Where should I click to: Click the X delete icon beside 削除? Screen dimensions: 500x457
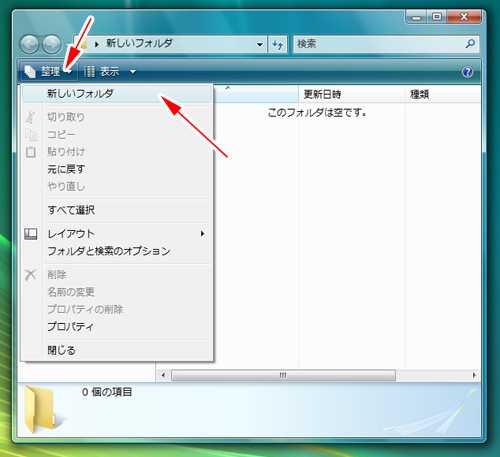[30, 275]
